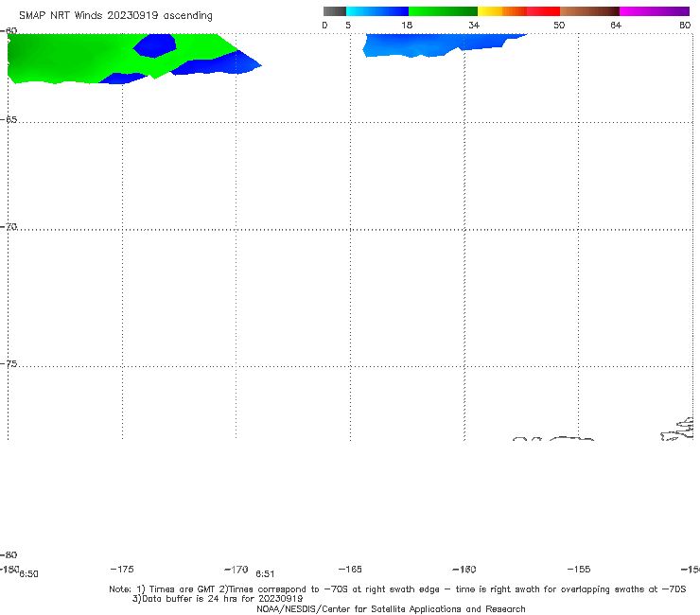Click the red segment of the color bar
This screenshot has height=615, width=700.
[543, 11]
